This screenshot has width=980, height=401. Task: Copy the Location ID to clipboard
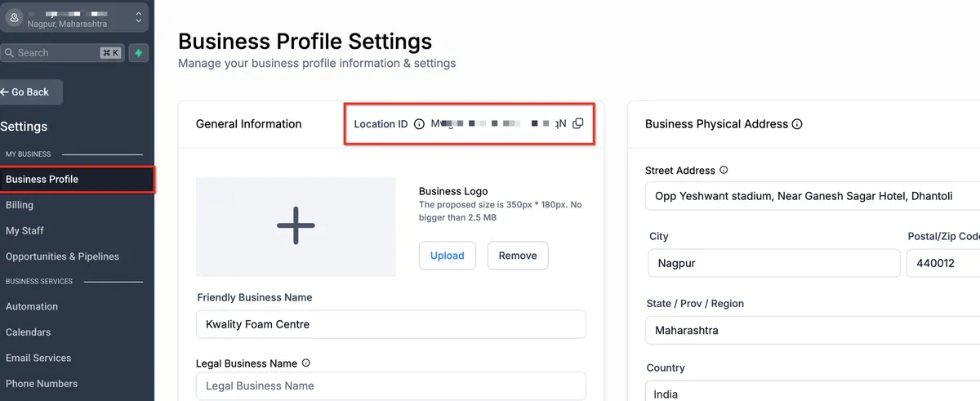(578, 123)
